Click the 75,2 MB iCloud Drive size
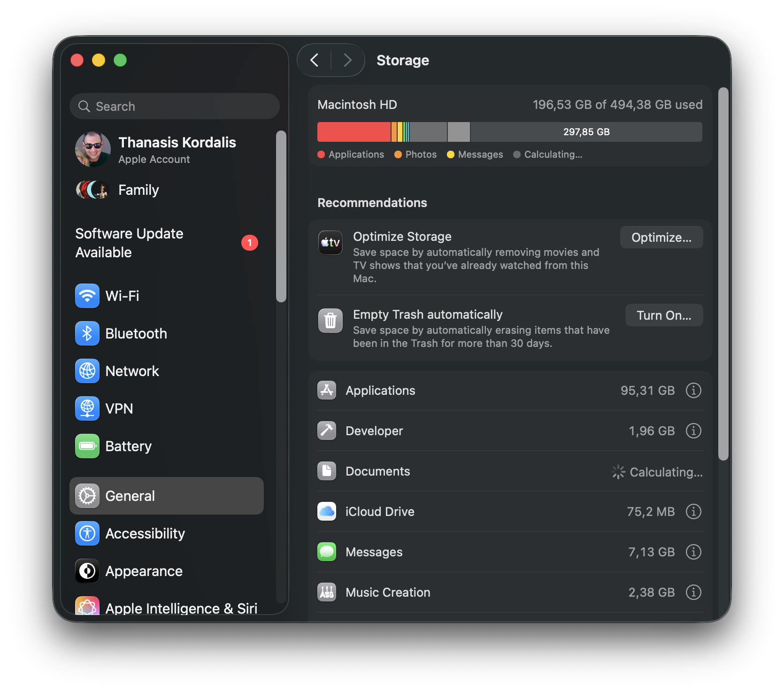This screenshot has height=692, width=784. [x=651, y=512]
